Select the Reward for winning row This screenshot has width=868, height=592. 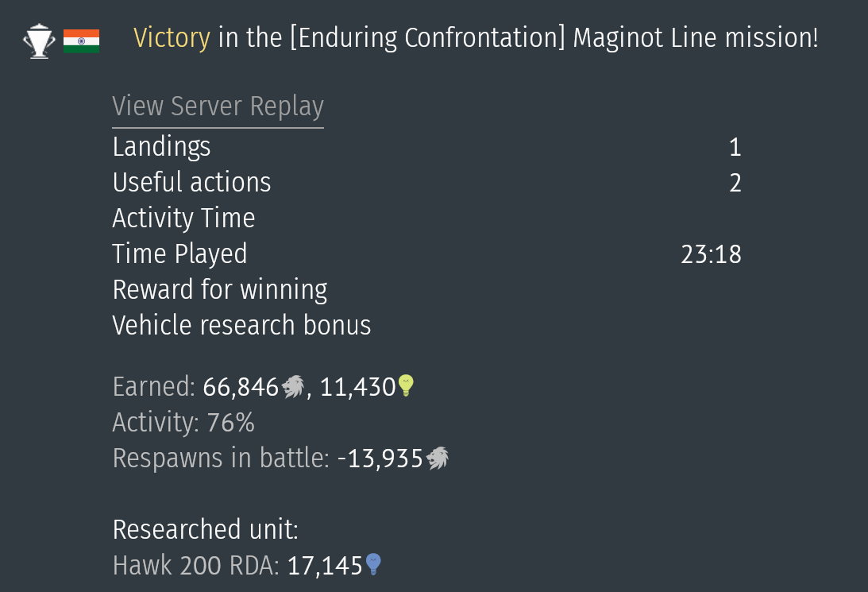[x=220, y=290]
